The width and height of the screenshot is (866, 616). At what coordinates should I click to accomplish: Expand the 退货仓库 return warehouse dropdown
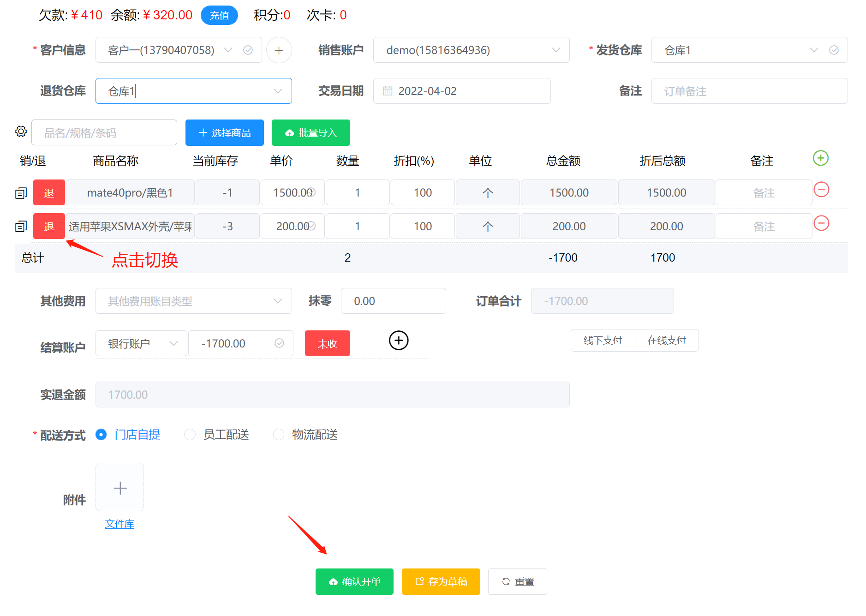(x=193, y=91)
